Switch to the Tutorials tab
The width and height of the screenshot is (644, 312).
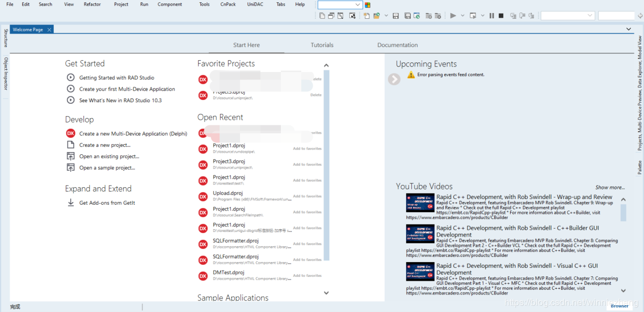coord(322,45)
